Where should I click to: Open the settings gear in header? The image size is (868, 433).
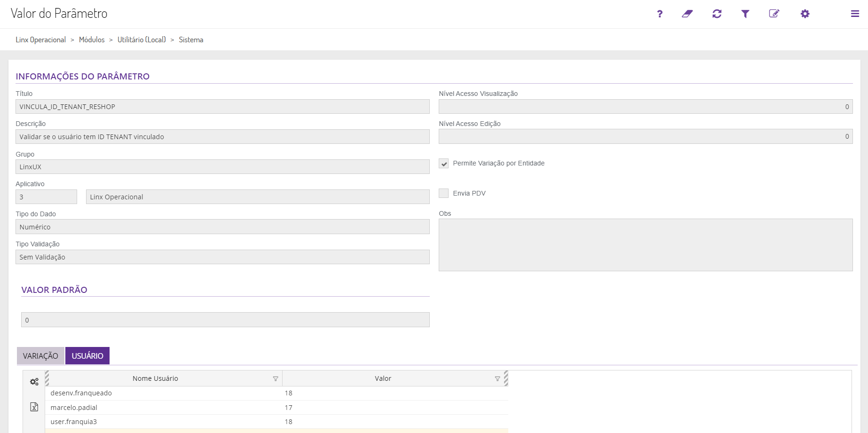click(805, 14)
